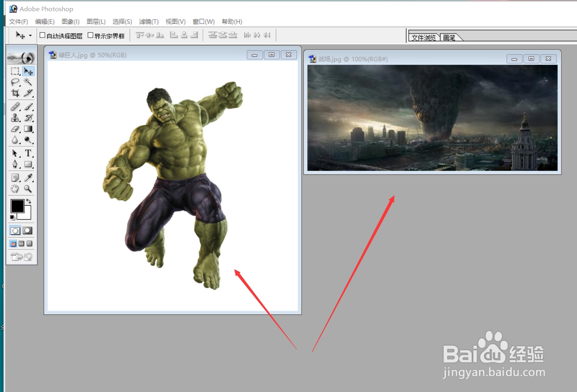
Task: Click Align Vertical Centers button
Action: pyautogui.click(x=150, y=35)
